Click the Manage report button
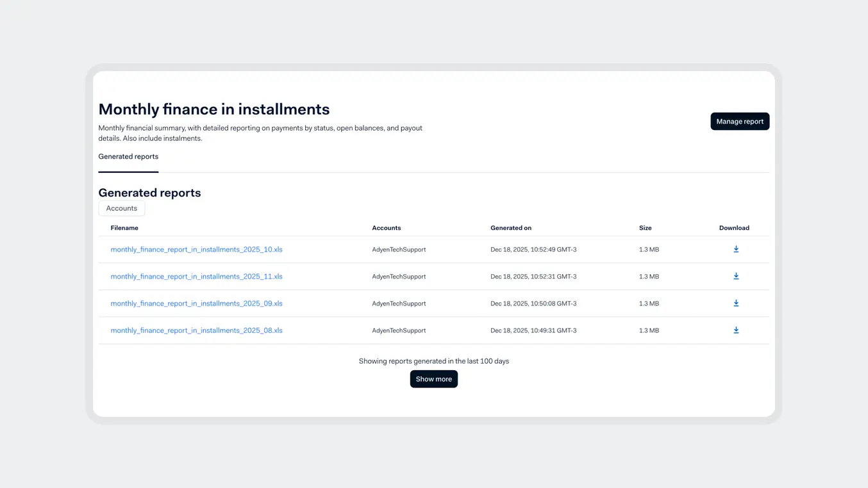The height and width of the screenshot is (488, 868). pos(739,121)
